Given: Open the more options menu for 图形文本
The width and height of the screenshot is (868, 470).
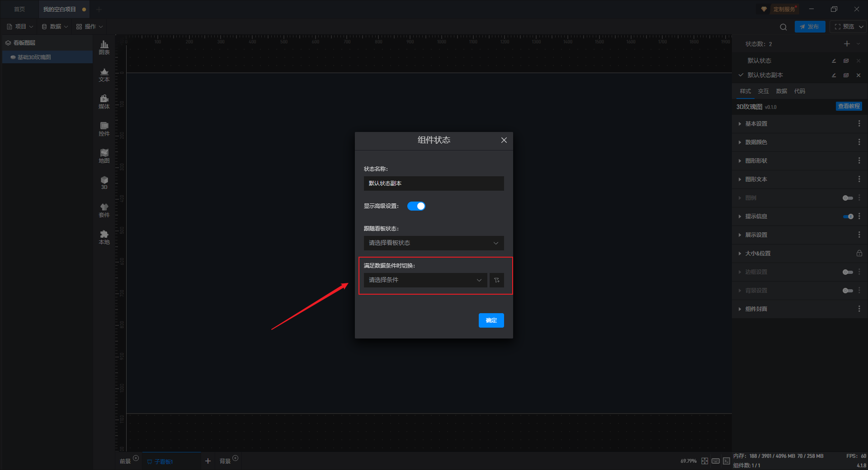Looking at the screenshot, I should click(859, 179).
